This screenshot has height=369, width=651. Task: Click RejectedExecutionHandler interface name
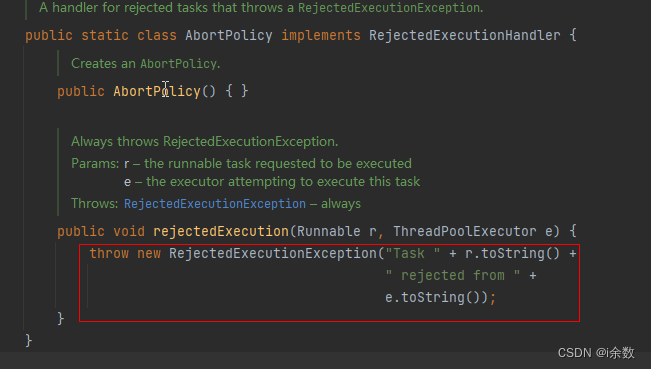[x=465, y=36]
